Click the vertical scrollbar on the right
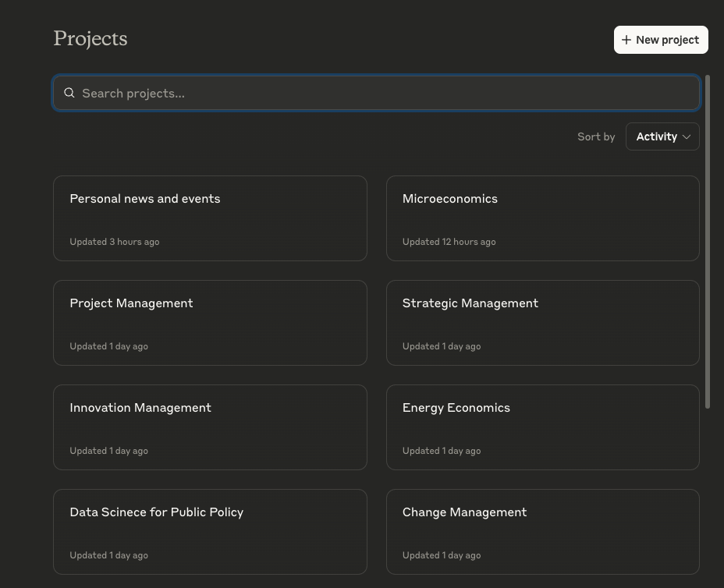 click(708, 242)
